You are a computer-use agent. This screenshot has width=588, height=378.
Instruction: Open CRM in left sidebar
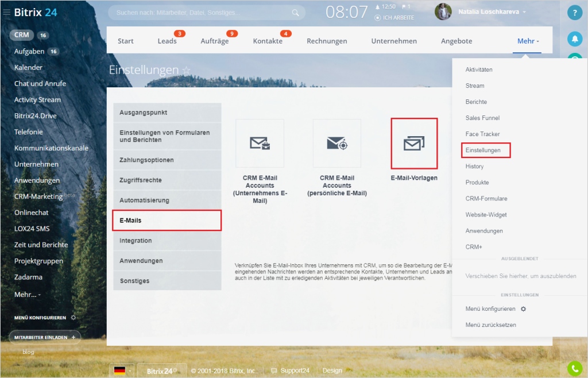(21, 35)
